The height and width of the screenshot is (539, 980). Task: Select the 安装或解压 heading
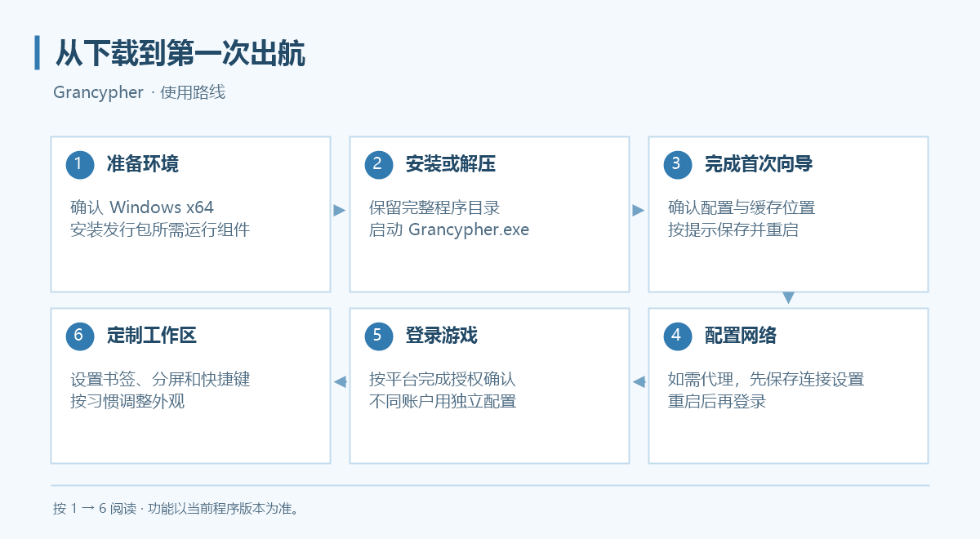tap(451, 164)
